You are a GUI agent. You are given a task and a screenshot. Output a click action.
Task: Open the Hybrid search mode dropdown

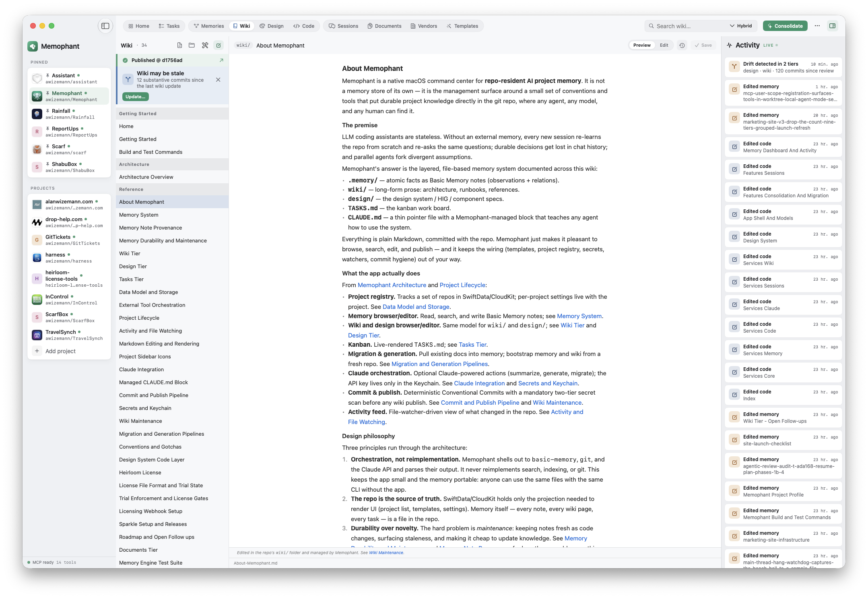pos(741,26)
